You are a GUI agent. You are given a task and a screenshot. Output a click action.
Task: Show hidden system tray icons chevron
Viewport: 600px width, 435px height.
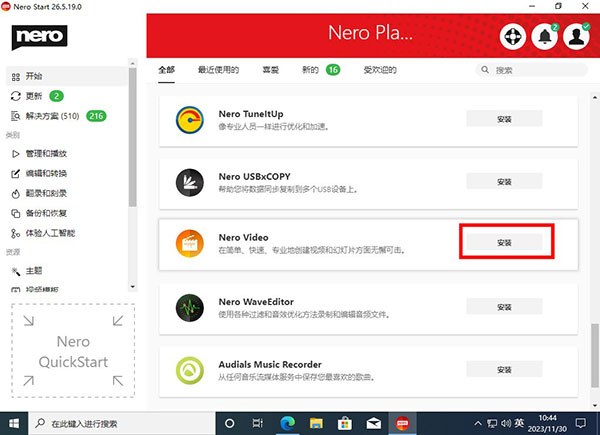[478, 424]
